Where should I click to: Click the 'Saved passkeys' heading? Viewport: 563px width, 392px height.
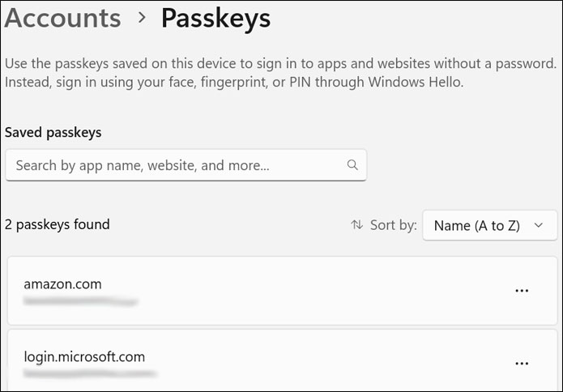(x=53, y=132)
